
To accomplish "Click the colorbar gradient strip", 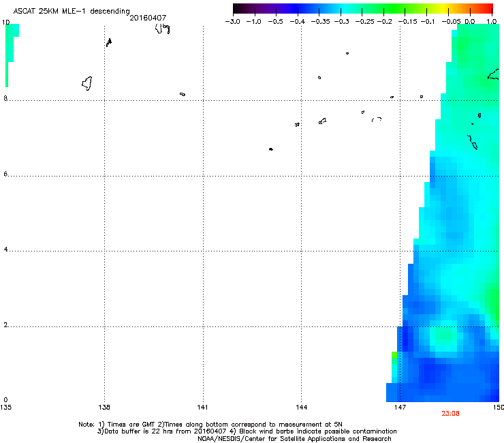I will 363,9.
